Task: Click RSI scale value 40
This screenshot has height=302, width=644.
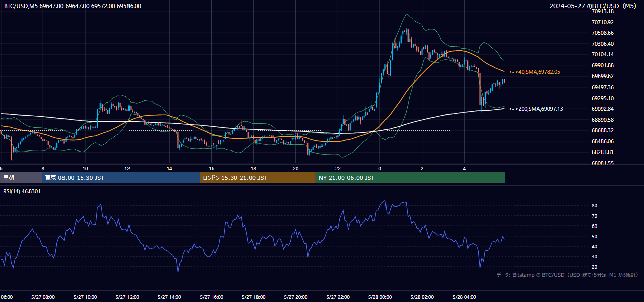Action: coord(595,246)
